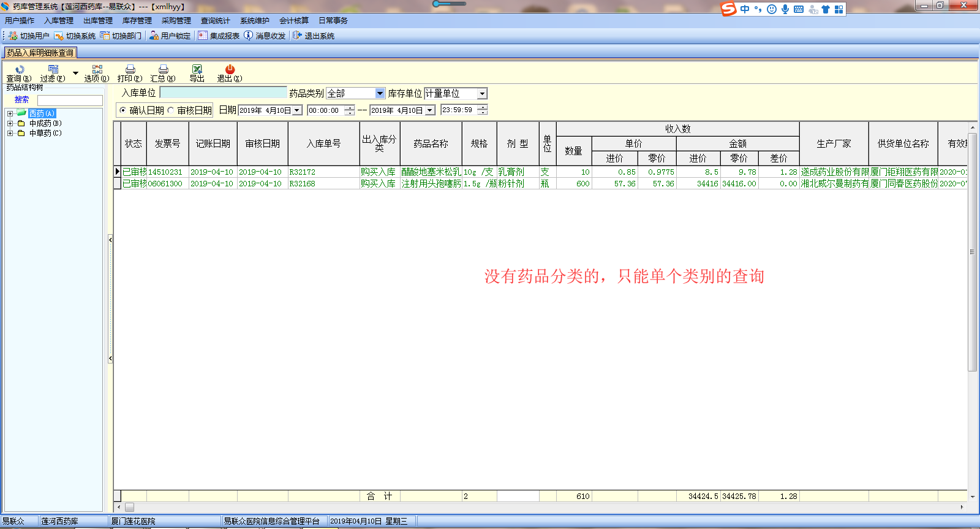
Task: Select the 中成药(B) tree item
Action: click(x=45, y=123)
